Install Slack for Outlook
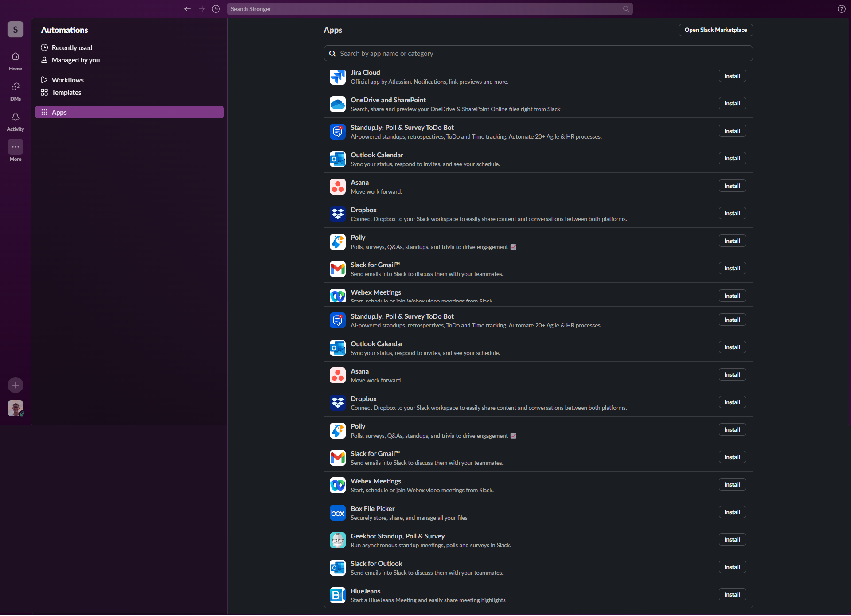 [x=732, y=567]
